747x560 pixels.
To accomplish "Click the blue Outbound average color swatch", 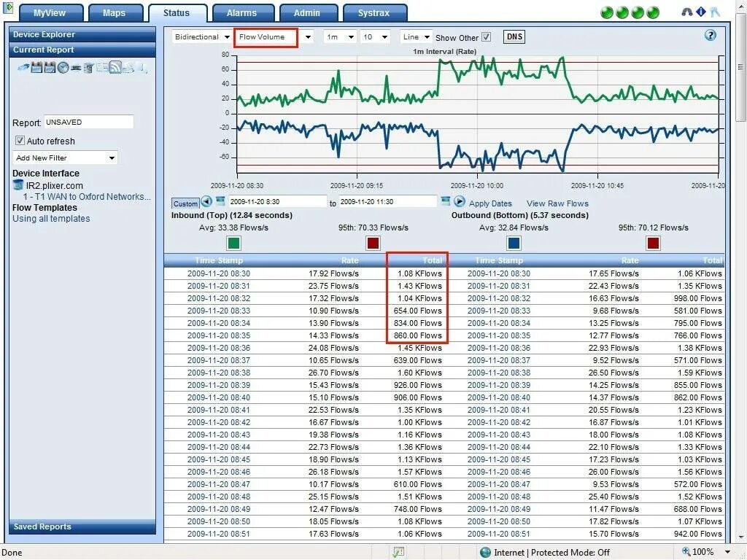I will tap(514, 244).
